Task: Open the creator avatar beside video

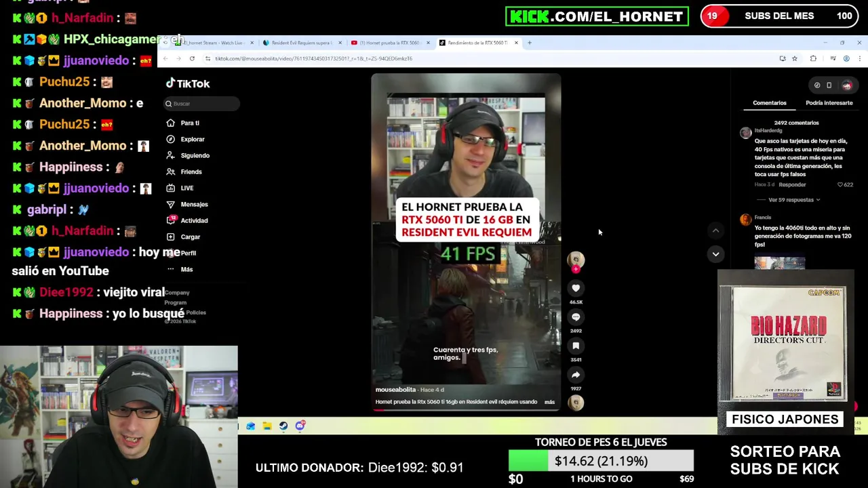Action: [576, 259]
